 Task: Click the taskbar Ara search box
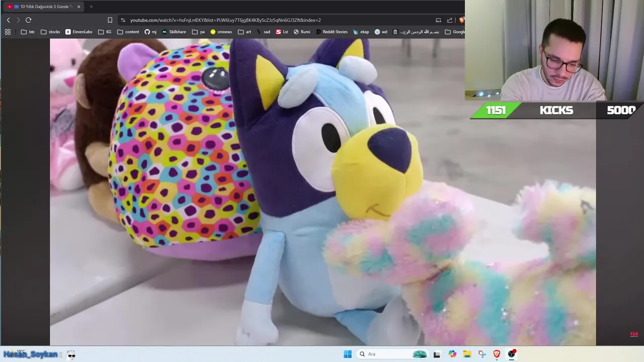pos(392,354)
